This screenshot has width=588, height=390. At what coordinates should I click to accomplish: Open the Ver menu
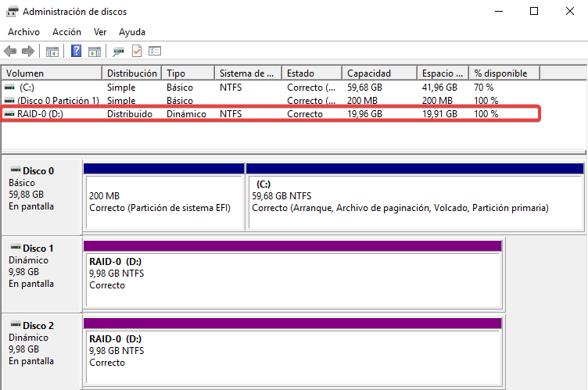pyautogui.click(x=100, y=32)
